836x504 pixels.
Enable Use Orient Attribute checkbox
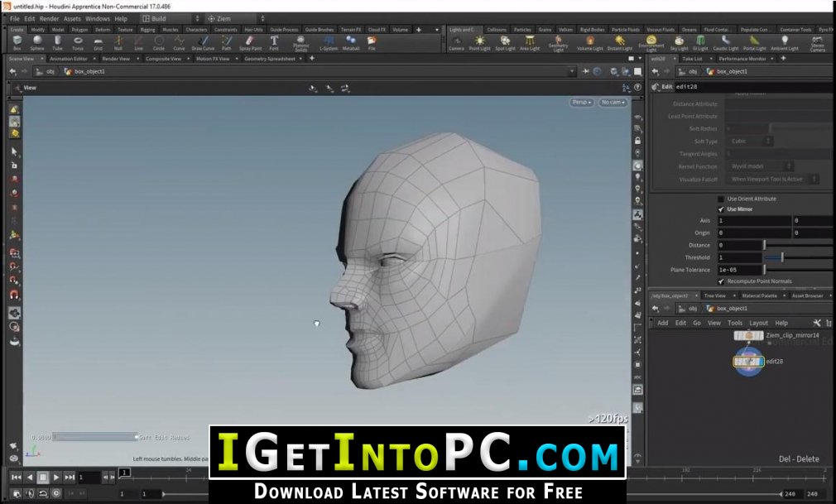[721, 199]
